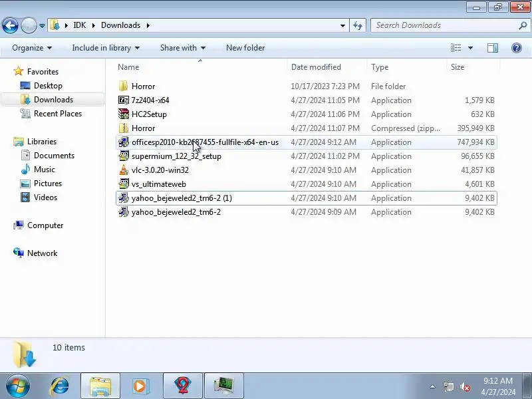This screenshot has height=399, width=532.
Task: Open Recent Places in Favorites
Action: tap(58, 113)
